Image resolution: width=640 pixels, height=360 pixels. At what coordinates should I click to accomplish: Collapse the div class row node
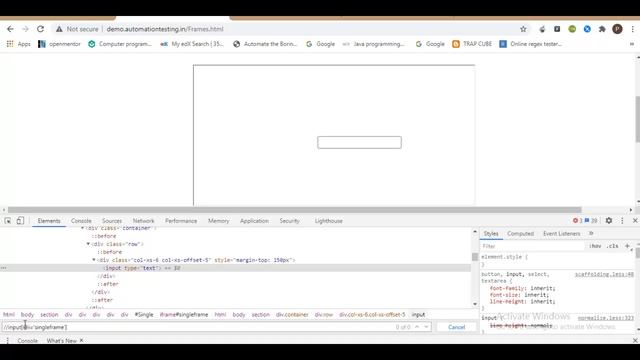[x=88, y=244]
